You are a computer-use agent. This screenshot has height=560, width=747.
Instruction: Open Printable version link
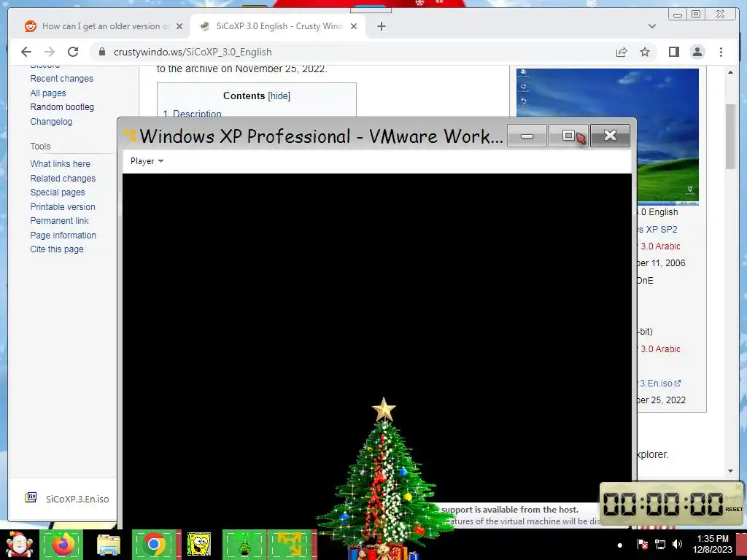tap(63, 206)
